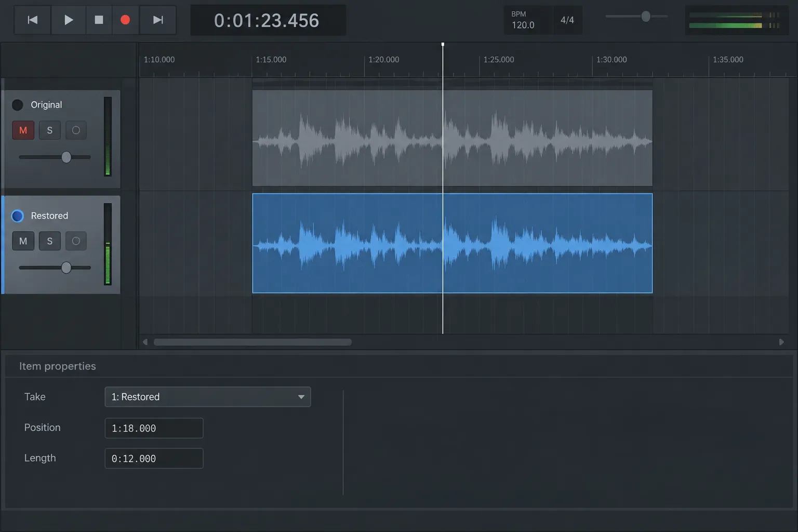Open the Take dropdown
The height and width of the screenshot is (532, 798).
coord(208,397)
